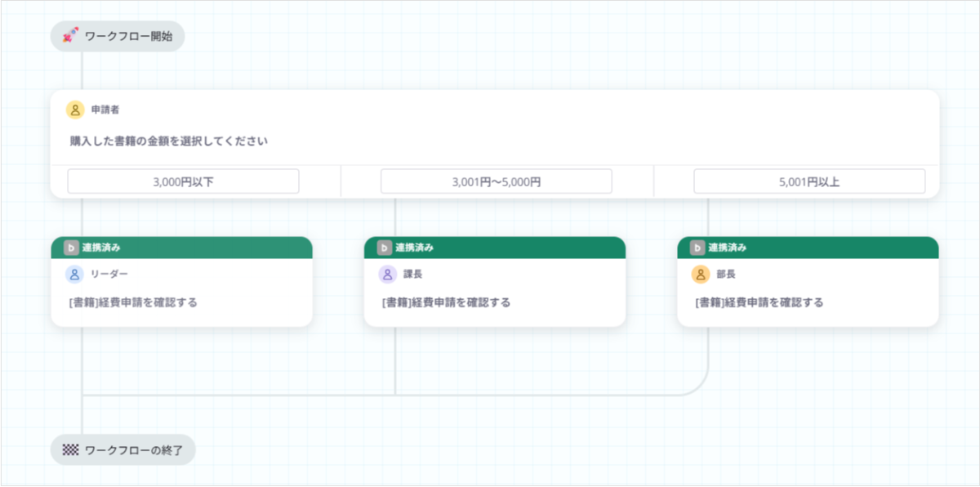Click the green 連携済み header on 部長 card
Screen dimensions: 980x487
[x=808, y=248]
